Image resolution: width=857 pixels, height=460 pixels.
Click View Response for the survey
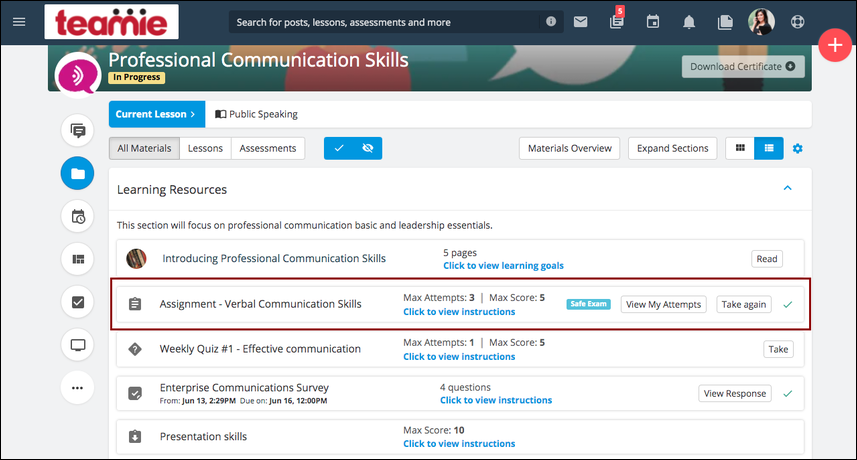click(x=735, y=393)
